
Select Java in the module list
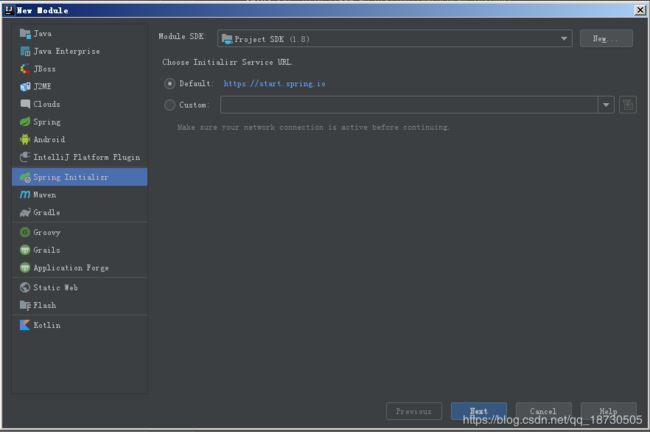pos(80,34)
